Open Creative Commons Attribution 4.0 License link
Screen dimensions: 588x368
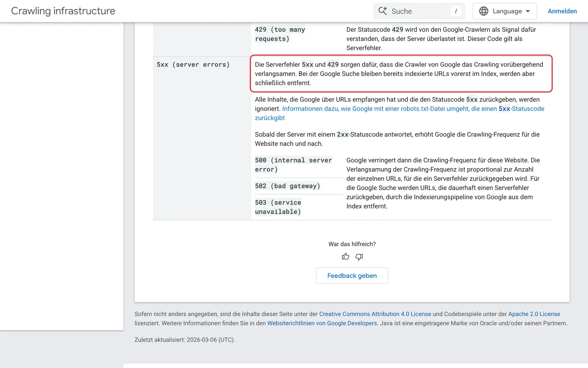[x=375, y=314]
